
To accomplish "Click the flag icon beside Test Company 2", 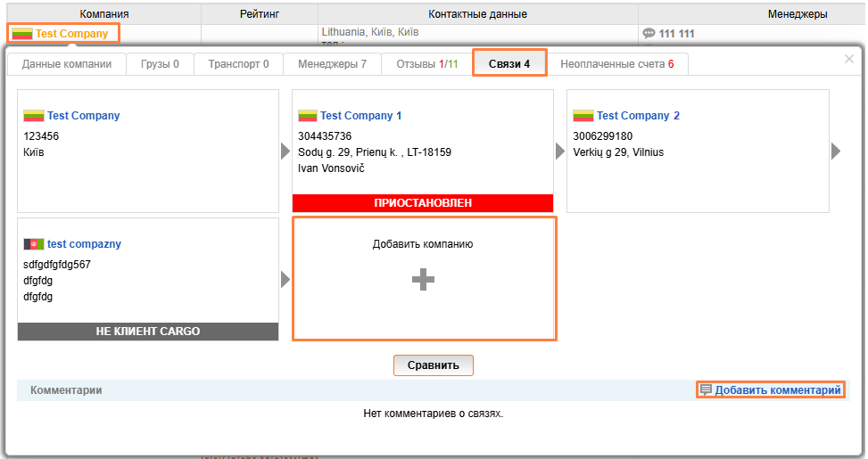I will [x=583, y=116].
